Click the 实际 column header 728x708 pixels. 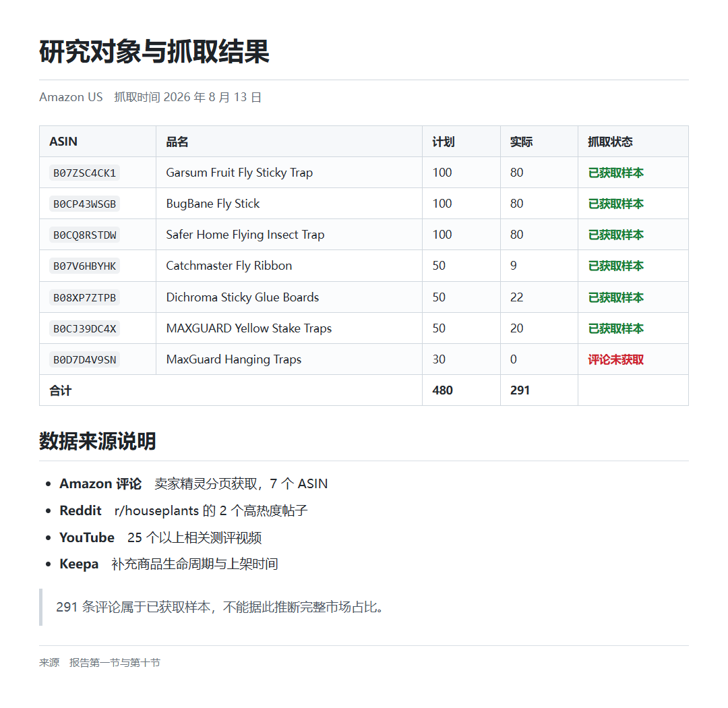click(x=521, y=142)
